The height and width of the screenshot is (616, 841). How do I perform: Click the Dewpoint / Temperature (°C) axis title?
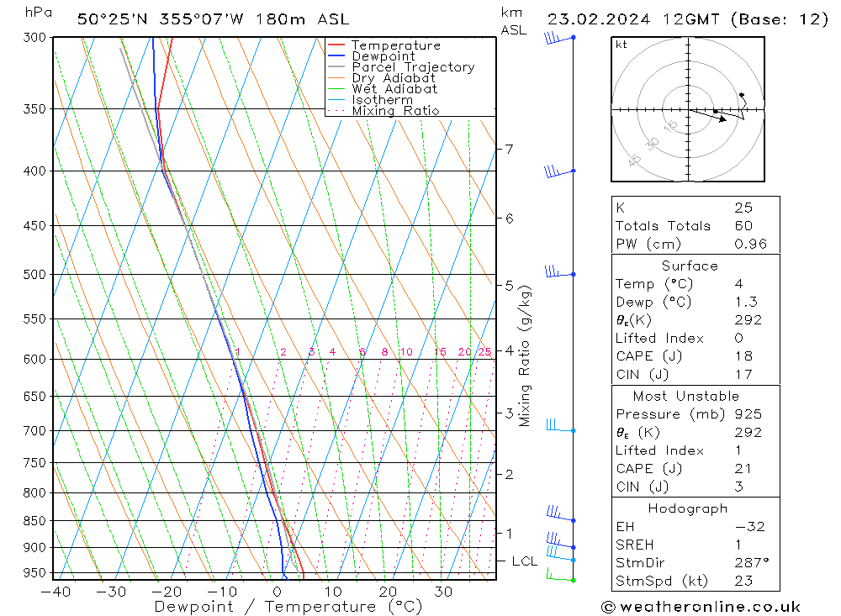[x=288, y=607]
